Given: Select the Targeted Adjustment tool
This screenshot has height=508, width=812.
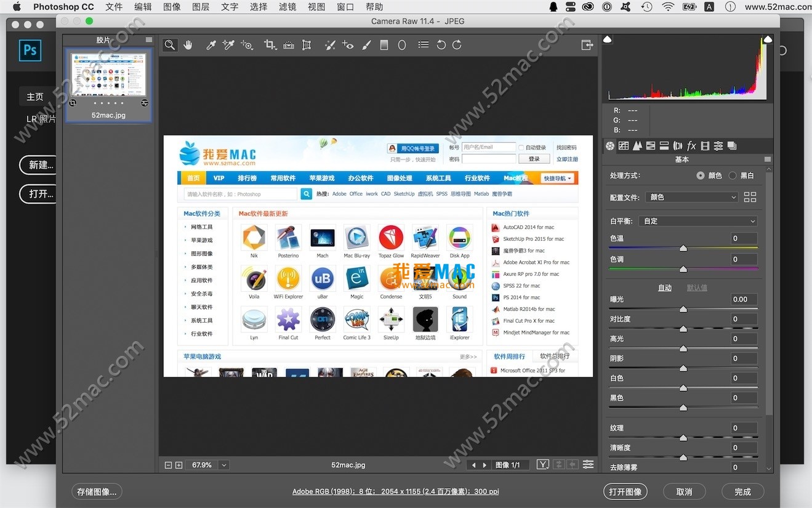Looking at the screenshot, I should point(247,45).
